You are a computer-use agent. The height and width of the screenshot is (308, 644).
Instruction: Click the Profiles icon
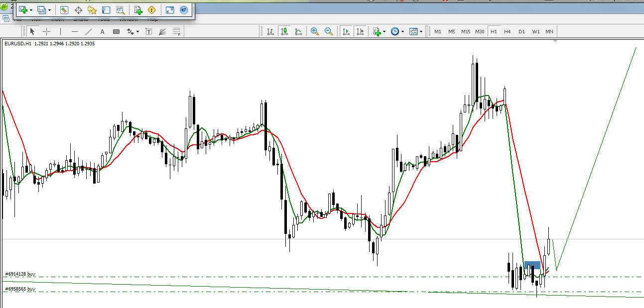pos(42,10)
